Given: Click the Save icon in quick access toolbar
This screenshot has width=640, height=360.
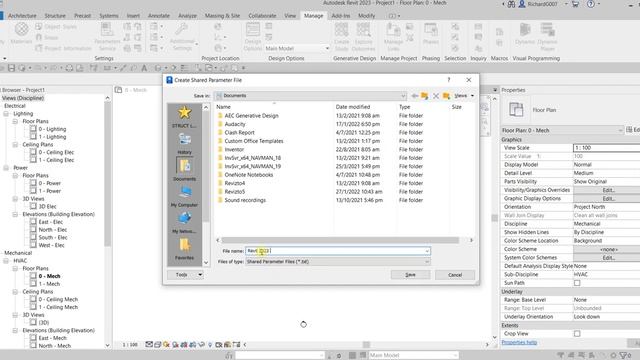Looking at the screenshot, I should tap(11, 68).
